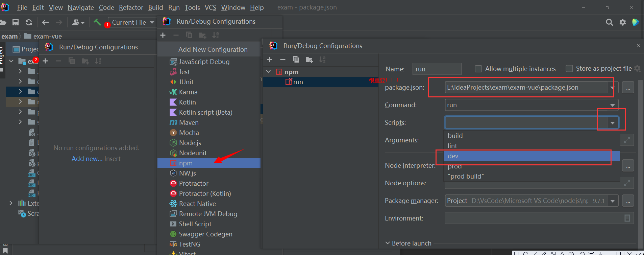Open the Build menu

(x=155, y=7)
